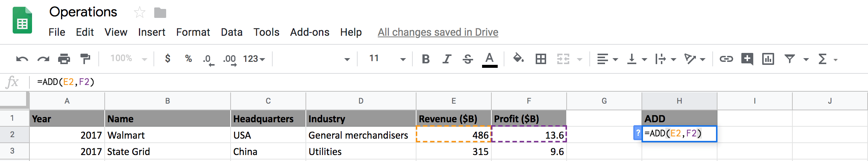
Task: Select row 2 header
Action: [x=14, y=135]
